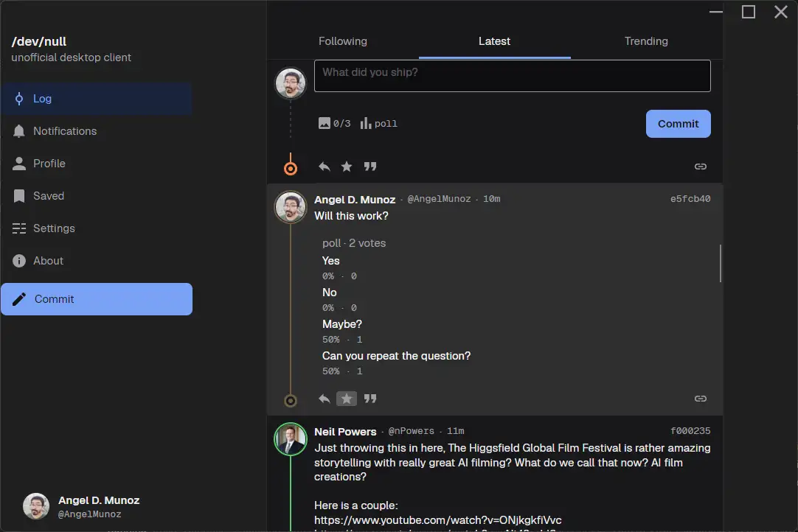Click the reply arrow under Angel's poll post

[325, 399]
